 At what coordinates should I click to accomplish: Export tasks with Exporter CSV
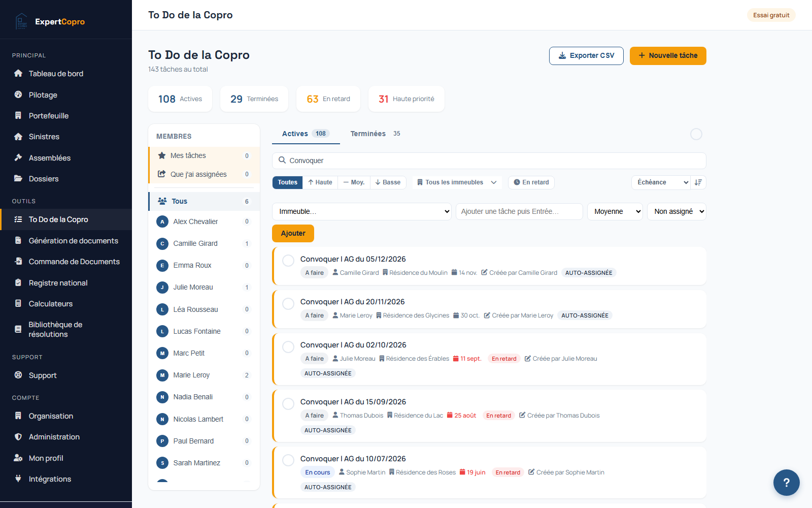586,56
